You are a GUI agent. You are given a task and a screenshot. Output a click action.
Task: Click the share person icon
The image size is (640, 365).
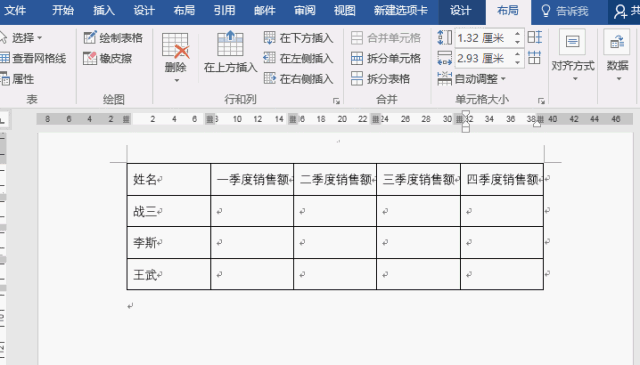pyautogui.click(x=621, y=11)
